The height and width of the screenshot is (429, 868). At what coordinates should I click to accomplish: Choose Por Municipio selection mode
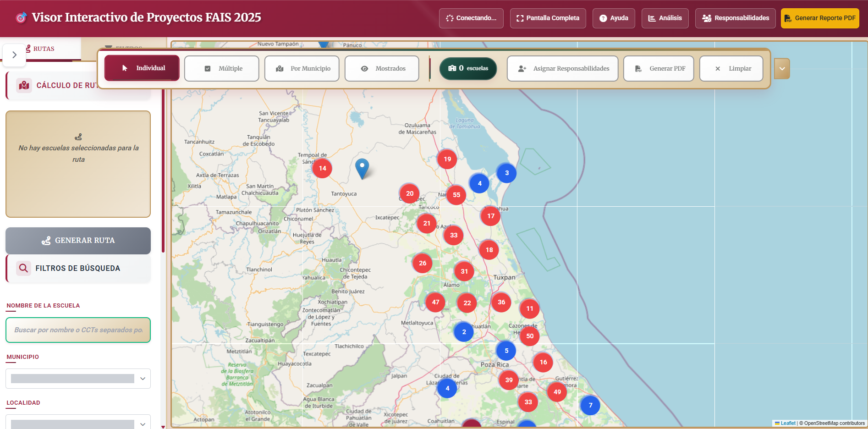click(302, 69)
